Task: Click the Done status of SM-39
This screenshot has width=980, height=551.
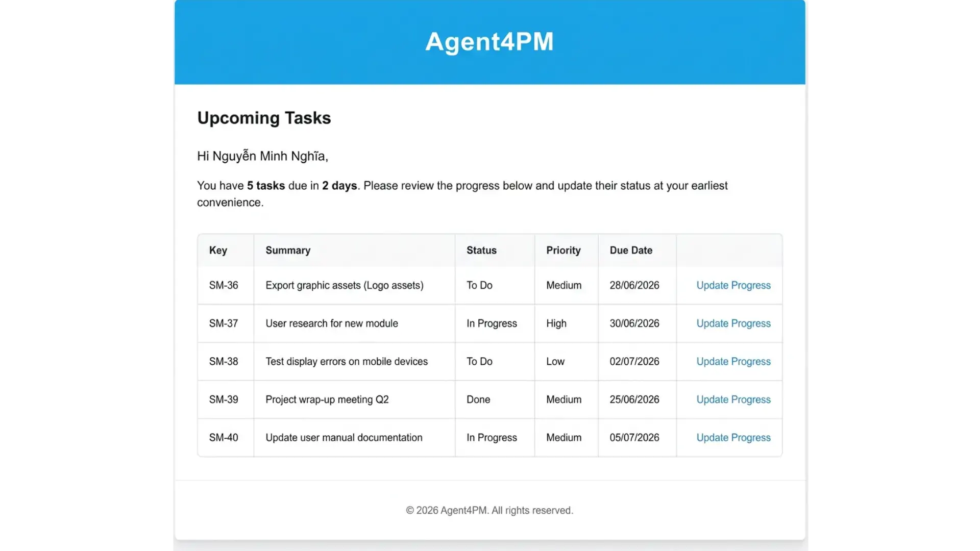Action: tap(478, 399)
